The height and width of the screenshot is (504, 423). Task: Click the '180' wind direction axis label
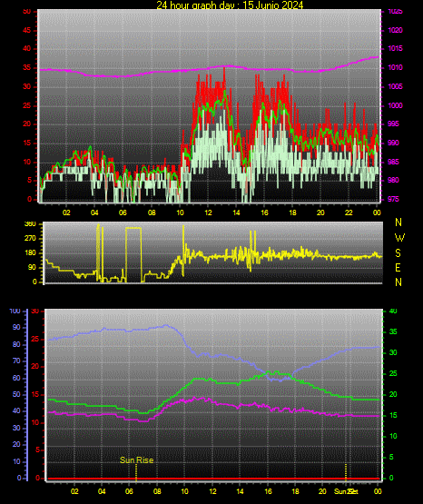30,253
